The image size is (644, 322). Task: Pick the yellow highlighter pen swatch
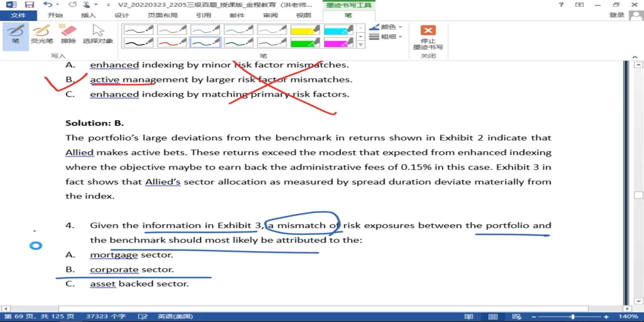click(x=305, y=30)
